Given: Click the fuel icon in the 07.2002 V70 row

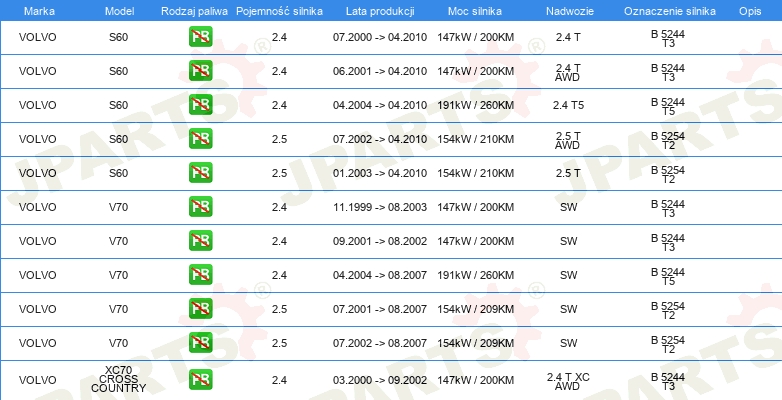Looking at the screenshot, I should click(200, 342).
